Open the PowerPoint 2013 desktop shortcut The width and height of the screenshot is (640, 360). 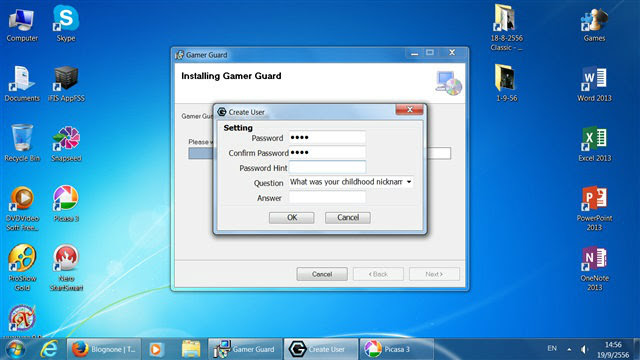pos(594,208)
